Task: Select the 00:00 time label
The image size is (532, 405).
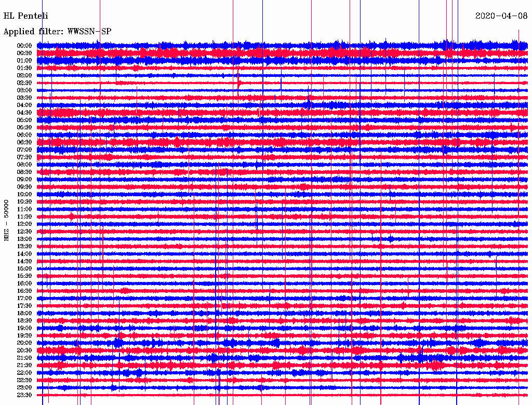Action: point(24,46)
